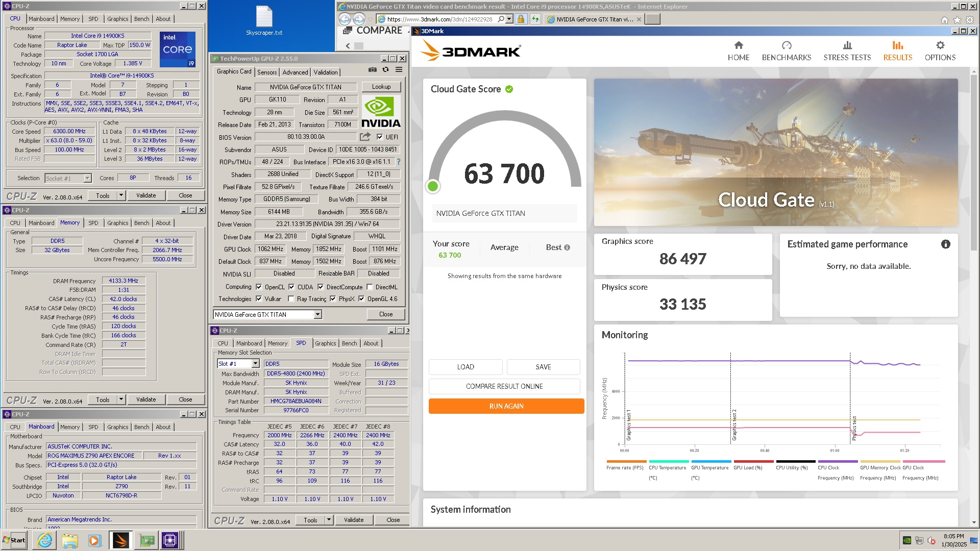Click COMPARE RESULT ONLINE button
Screen dimensions: 980x551
(504, 386)
